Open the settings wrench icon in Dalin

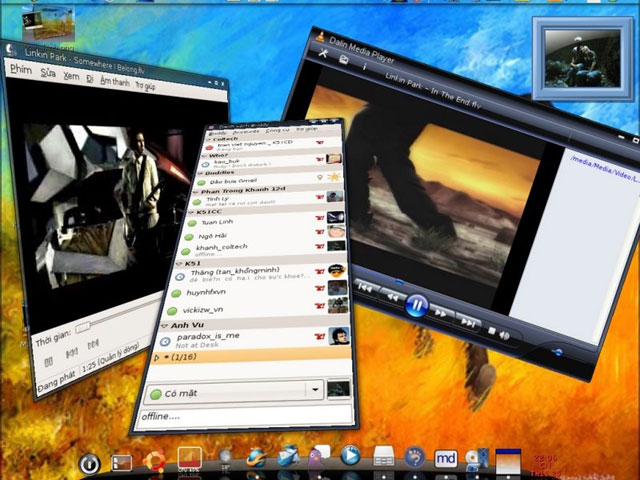click(x=324, y=53)
